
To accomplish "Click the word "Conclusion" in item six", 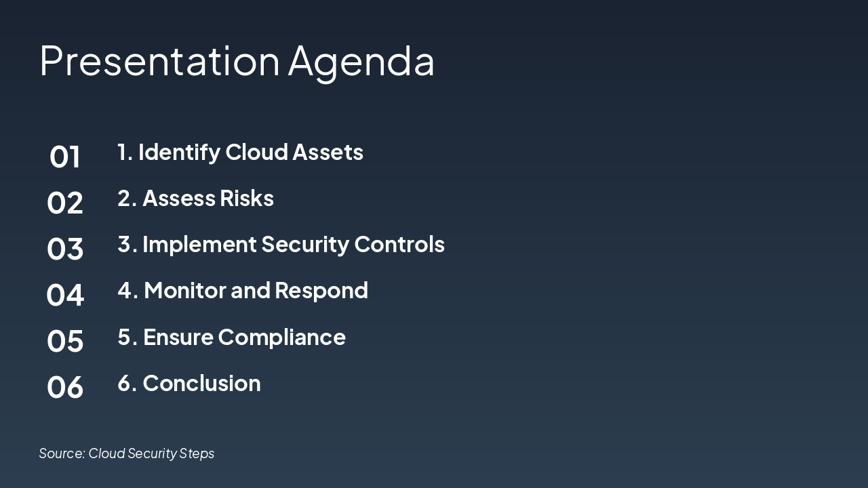I will click(x=201, y=383).
